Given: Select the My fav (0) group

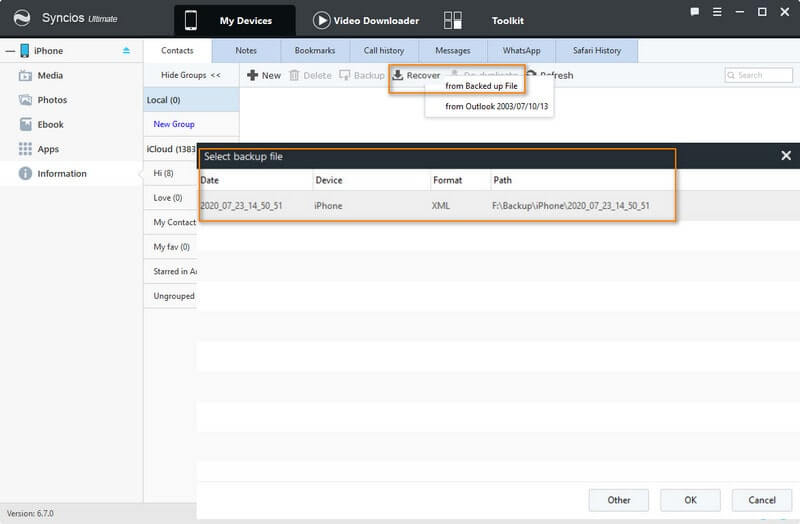Looking at the screenshot, I should point(171,246).
